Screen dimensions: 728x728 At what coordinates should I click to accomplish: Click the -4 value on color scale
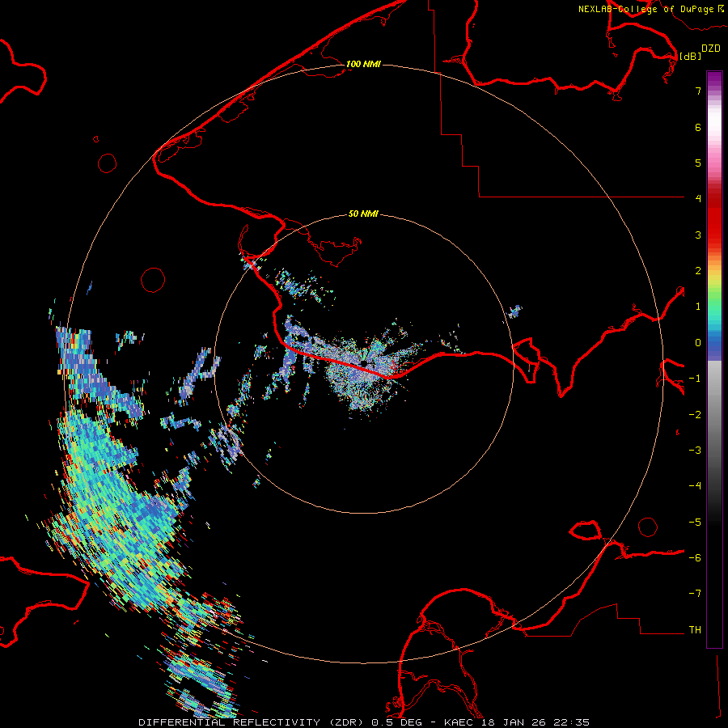coord(695,486)
